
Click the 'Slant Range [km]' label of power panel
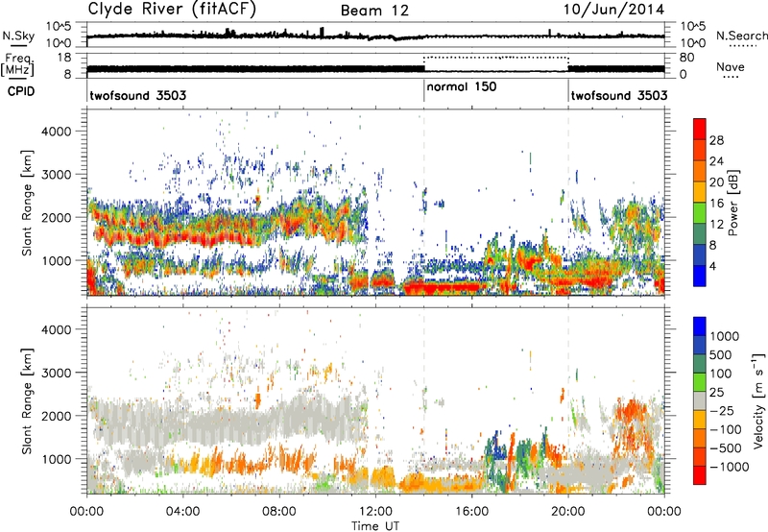pyautogui.click(x=27, y=203)
